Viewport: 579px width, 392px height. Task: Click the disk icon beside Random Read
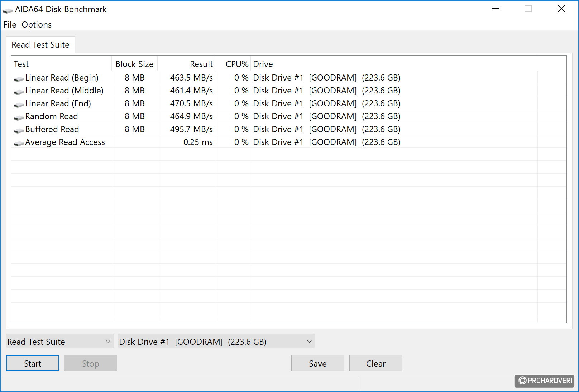click(19, 117)
